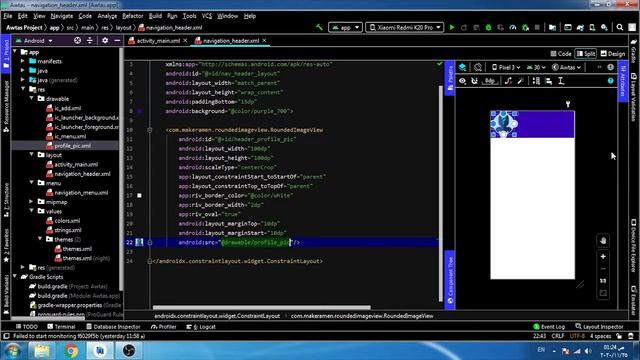
Task: Click the Debug app bug icon
Action: 489,27
